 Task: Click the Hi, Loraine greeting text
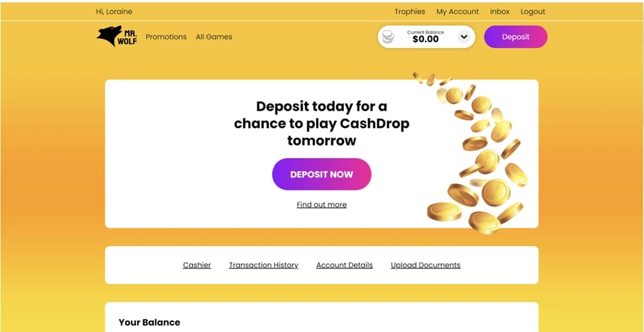[114, 11]
